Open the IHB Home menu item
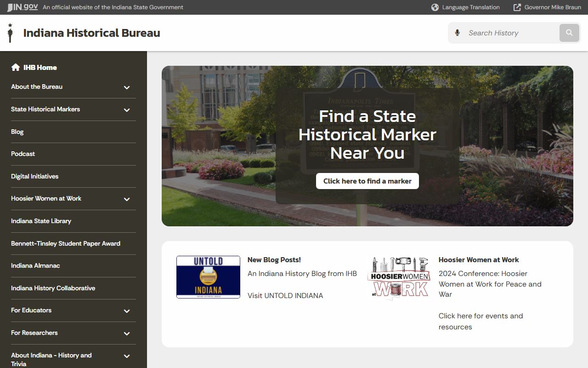Image resolution: width=588 pixels, height=368 pixels. point(34,67)
